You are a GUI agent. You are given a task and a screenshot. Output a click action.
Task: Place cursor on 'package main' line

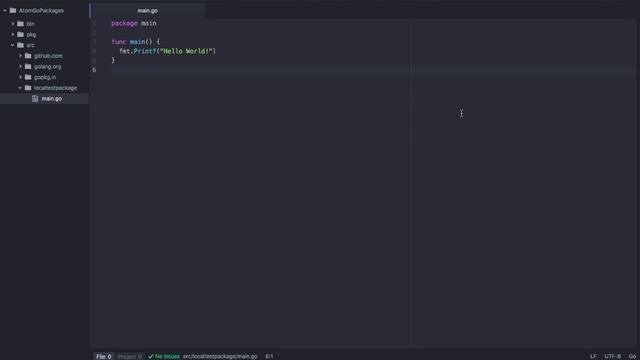[x=134, y=23]
